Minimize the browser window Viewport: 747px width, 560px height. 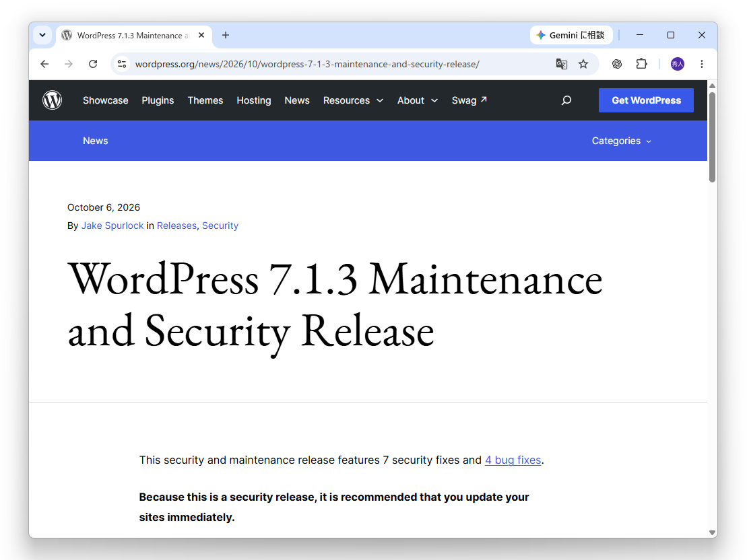640,35
